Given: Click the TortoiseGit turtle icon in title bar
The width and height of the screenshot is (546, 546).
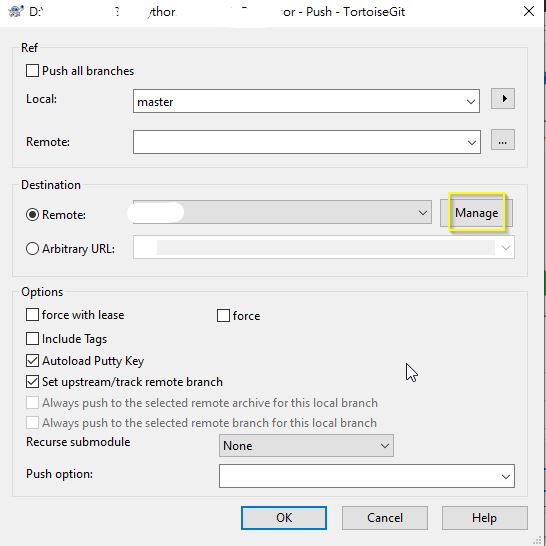Looking at the screenshot, I should coord(16,11).
